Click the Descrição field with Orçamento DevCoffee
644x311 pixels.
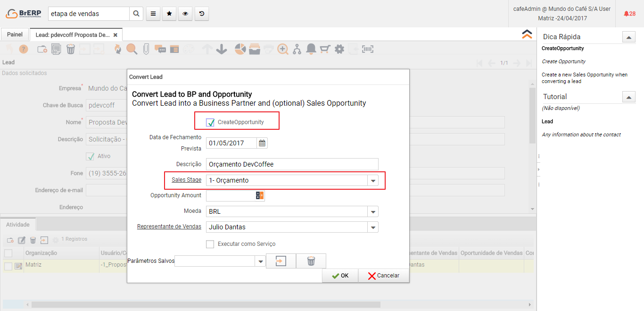[292, 164]
